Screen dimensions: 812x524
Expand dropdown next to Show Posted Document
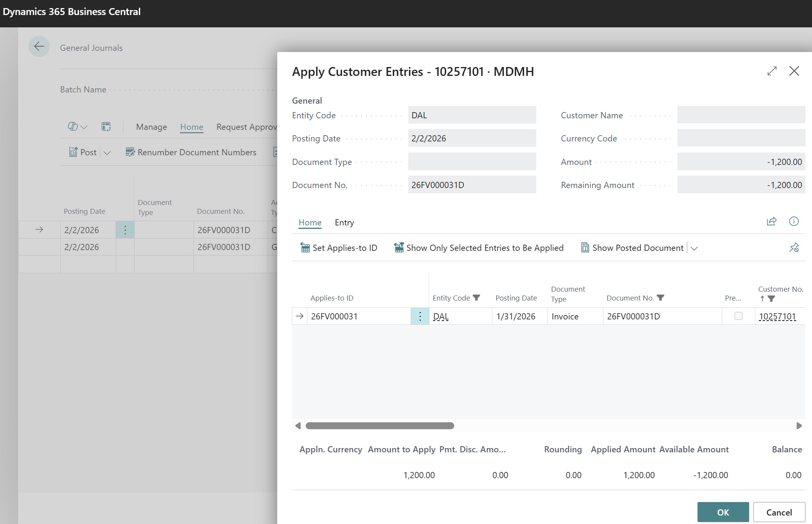coord(694,249)
